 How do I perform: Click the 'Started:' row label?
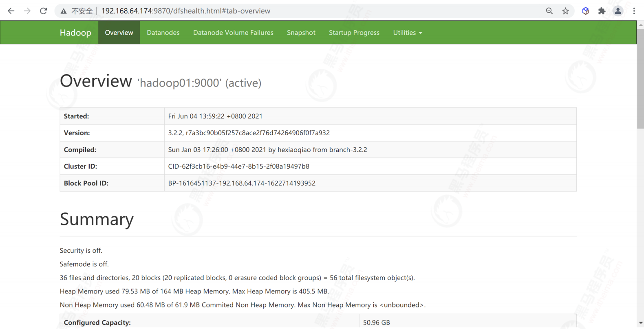coord(76,116)
